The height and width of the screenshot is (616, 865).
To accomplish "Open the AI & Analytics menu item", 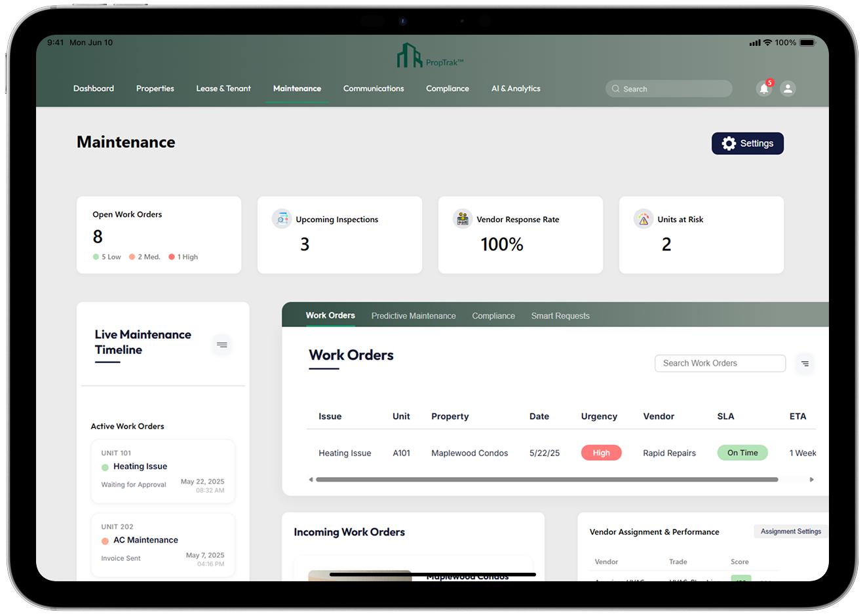I will [x=515, y=88].
